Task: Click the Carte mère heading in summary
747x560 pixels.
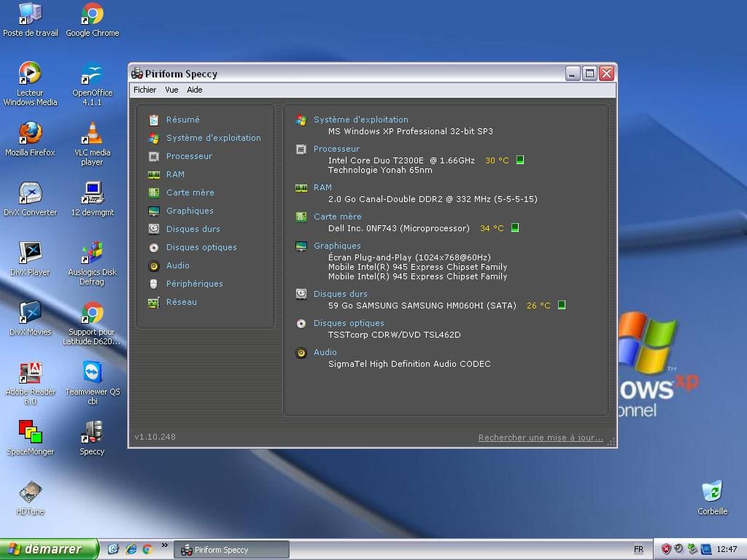Action: [337, 217]
